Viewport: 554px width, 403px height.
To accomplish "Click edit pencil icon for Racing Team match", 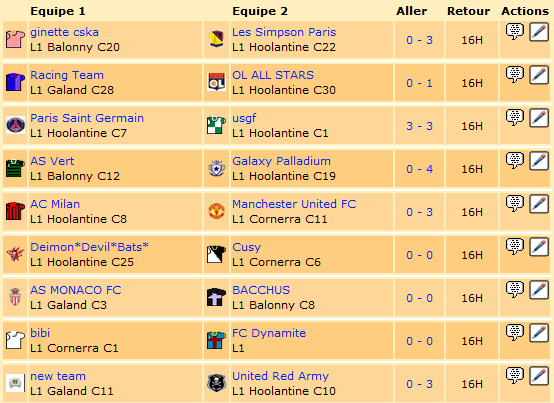I will (539, 75).
